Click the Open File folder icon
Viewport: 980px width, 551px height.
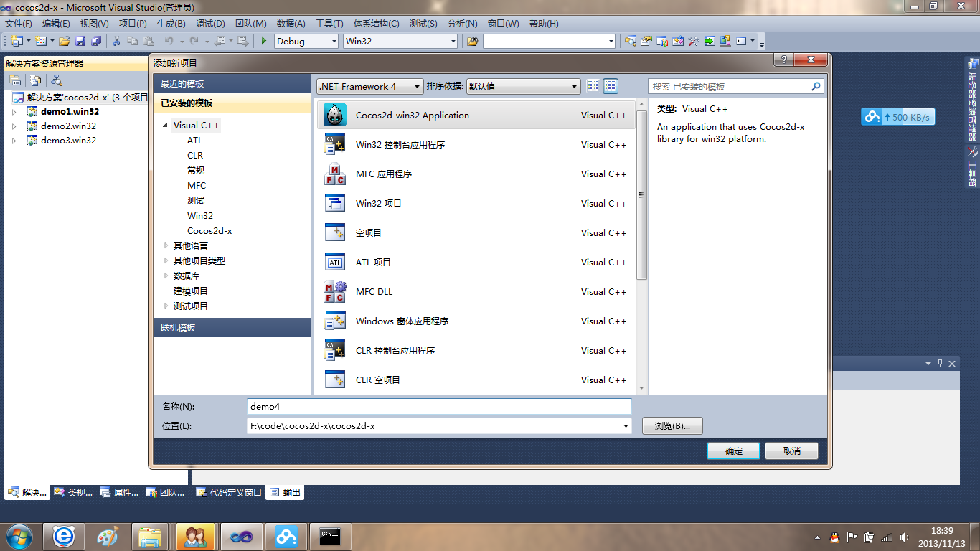(65, 41)
